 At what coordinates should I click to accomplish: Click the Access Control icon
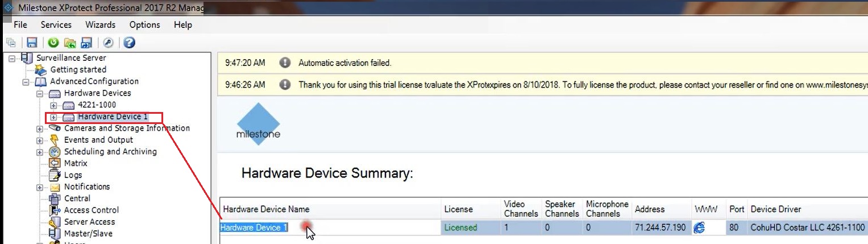point(55,210)
